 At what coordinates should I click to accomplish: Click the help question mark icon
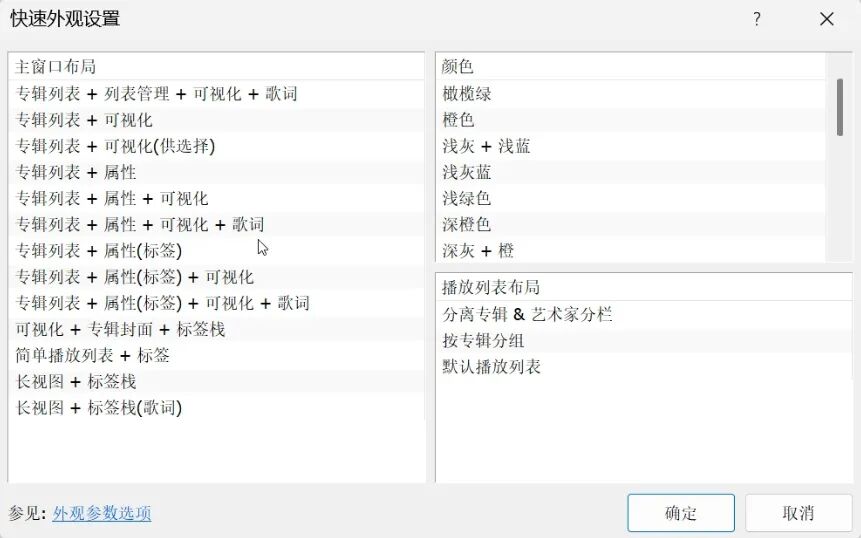757,19
